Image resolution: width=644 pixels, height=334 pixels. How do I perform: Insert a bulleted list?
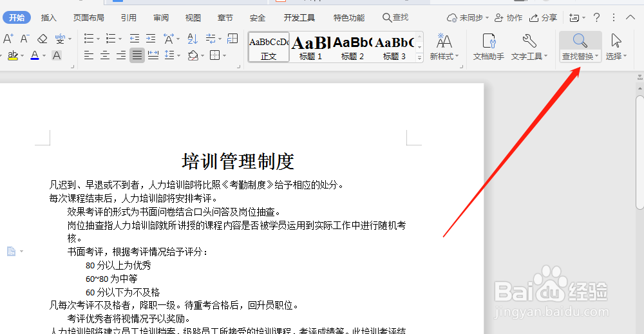89,39
